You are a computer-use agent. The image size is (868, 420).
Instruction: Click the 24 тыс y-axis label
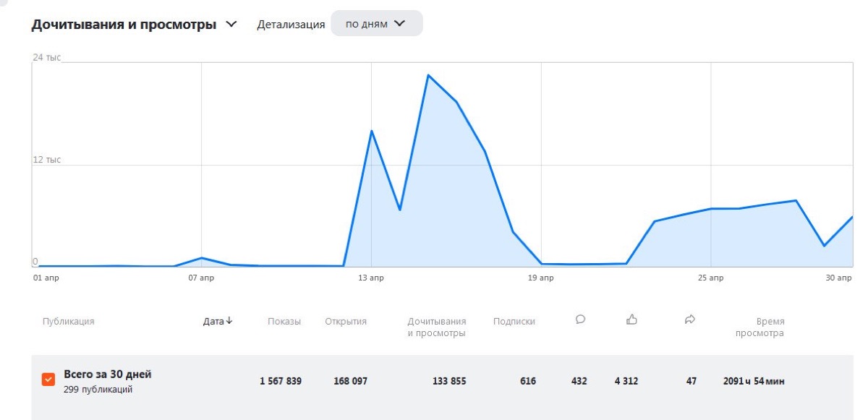pos(47,56)
